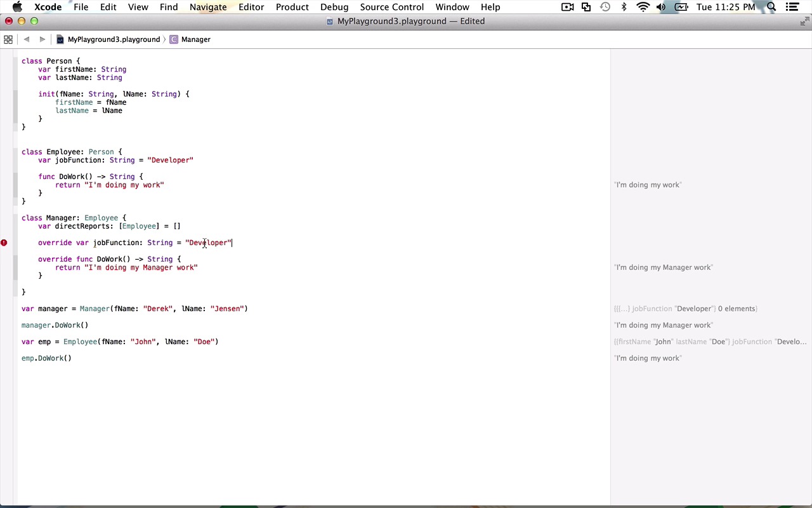Screen dimensions: 812x508
Task: Click sidebar result beside emp.DoWork()
Action: click(648, 358)
